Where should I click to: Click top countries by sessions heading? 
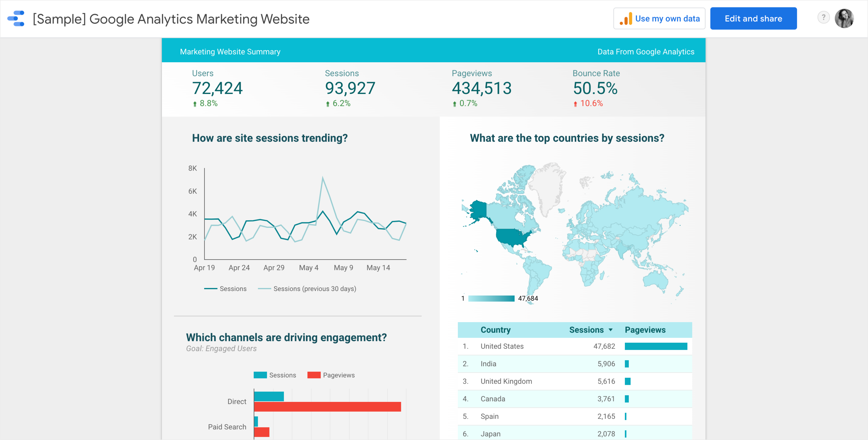567,138
